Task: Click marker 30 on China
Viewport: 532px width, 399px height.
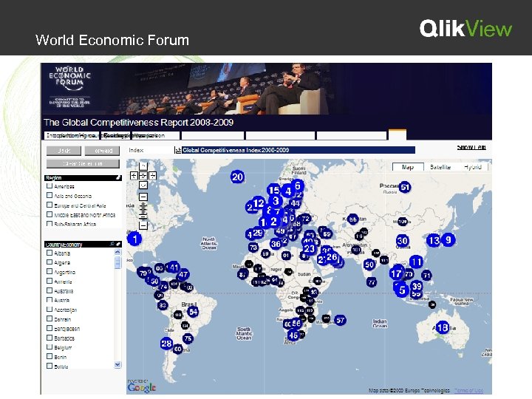Action: pyautogui.click(x=402, y=241)
